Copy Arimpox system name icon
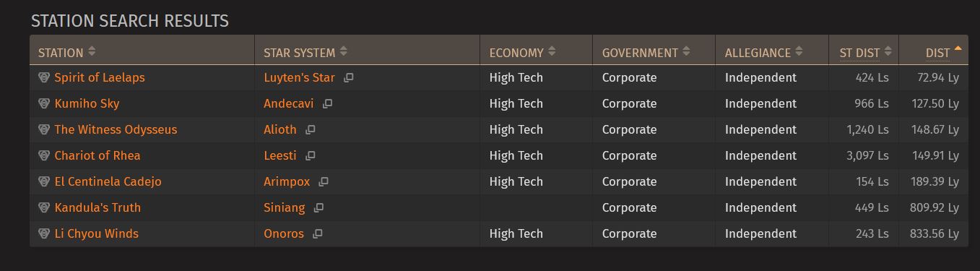The width and height of the screenshot is (980, 271). click(324, 182)
